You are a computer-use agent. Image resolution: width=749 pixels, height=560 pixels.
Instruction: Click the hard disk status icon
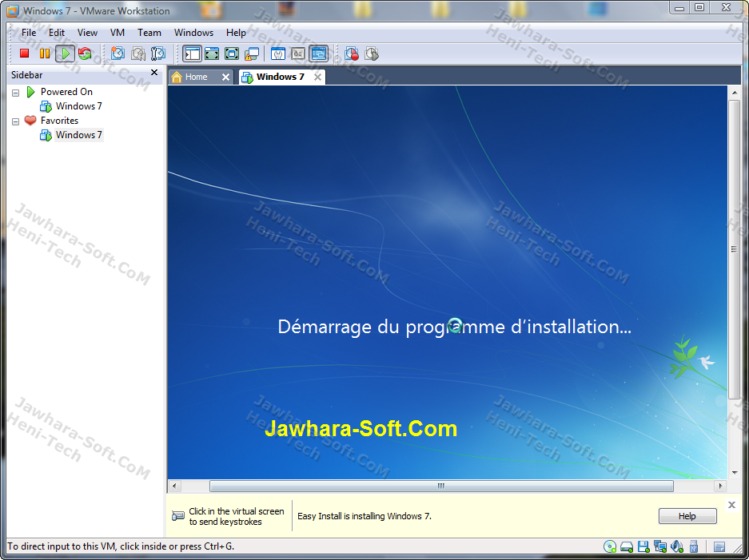(x=627, y=546)
